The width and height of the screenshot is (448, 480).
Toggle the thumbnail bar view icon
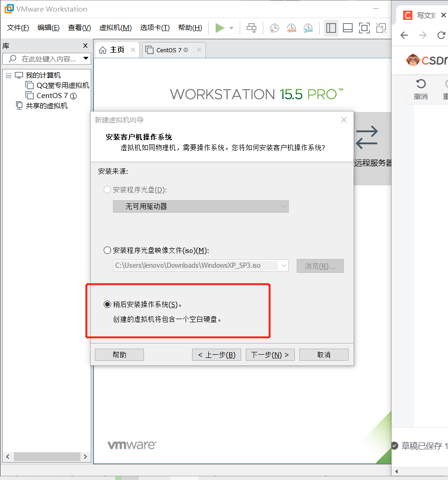[348, 28]
